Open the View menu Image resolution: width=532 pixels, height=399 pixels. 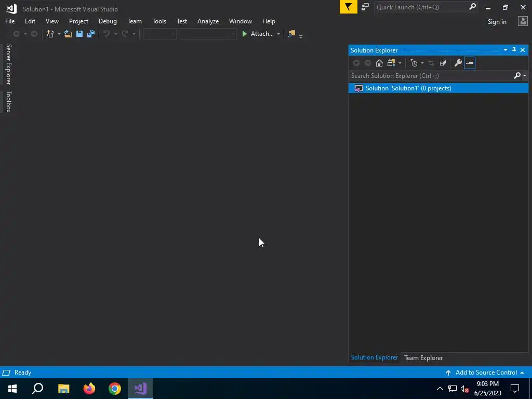[52, 21]
